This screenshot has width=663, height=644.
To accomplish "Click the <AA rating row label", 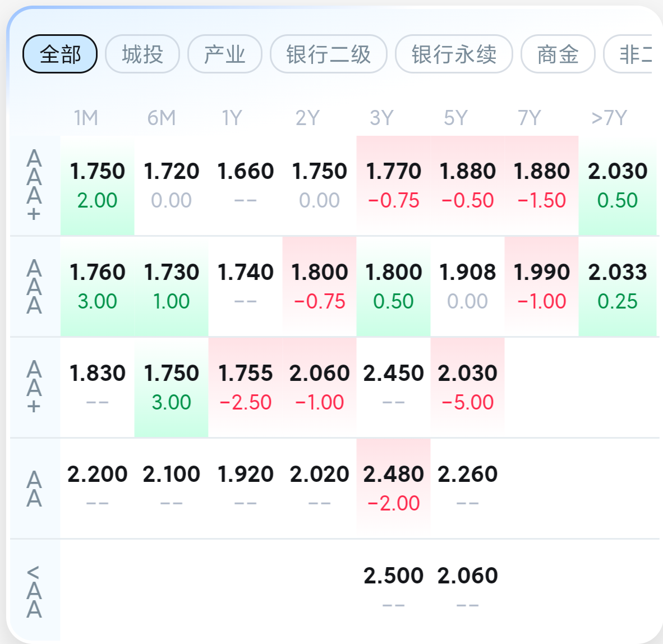I will pyautogui.click(x=34, y=591).
